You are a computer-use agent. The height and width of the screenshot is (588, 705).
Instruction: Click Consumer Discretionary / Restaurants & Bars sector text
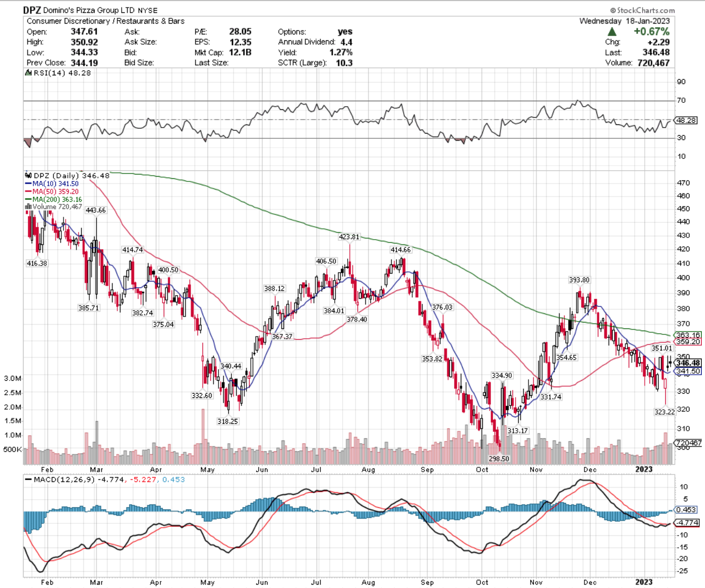pyautogui.click(x=105, y=21)
